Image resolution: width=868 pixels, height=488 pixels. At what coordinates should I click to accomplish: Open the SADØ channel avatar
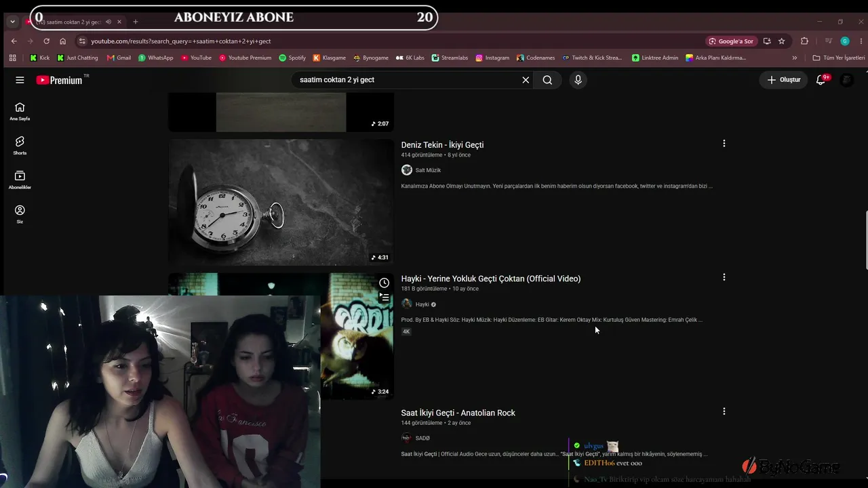click(407, 439)
